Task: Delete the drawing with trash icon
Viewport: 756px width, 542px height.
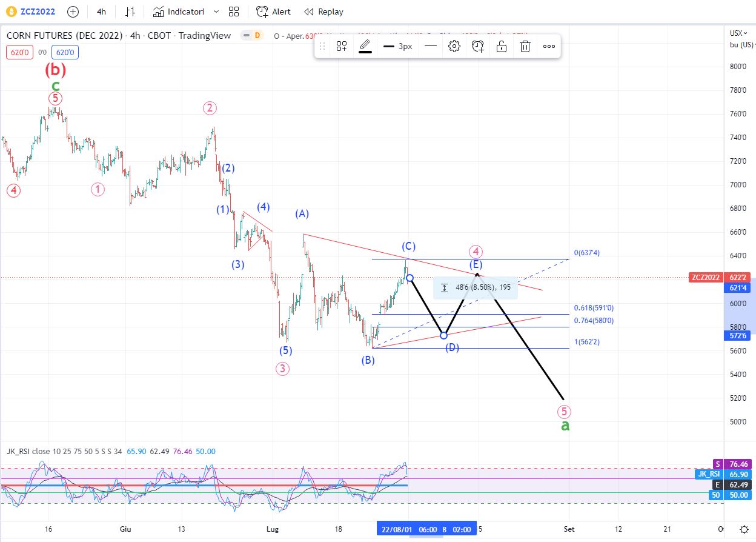Action: click(x=525, y=46)
